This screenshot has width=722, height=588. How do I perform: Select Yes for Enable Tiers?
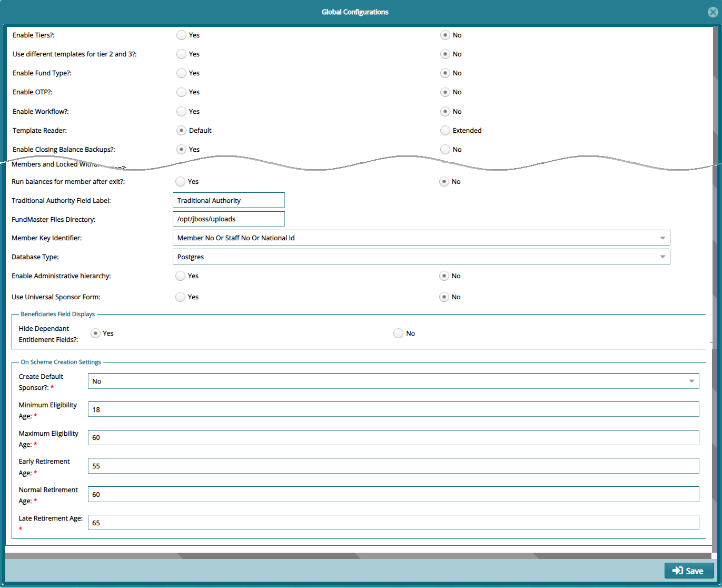[x=181, y=35]
